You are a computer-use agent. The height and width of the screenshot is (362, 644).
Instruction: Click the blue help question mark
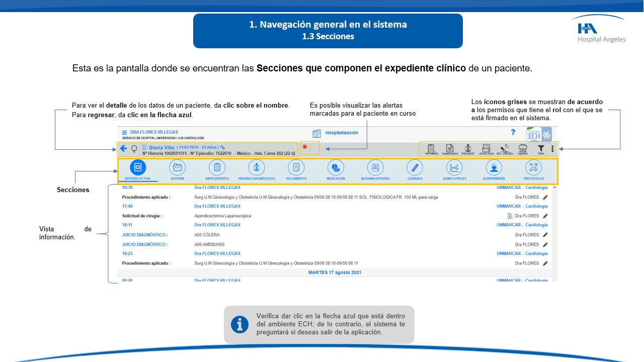click(x=513, y=132)
